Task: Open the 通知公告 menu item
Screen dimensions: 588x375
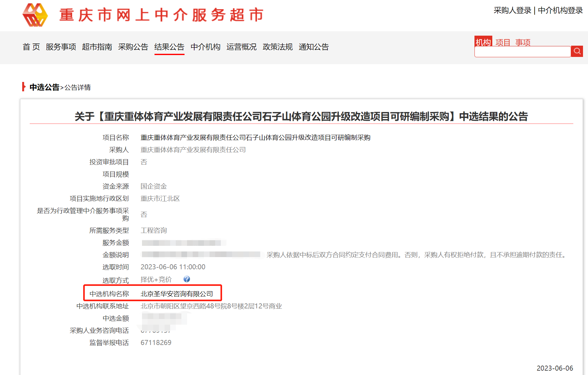Action: tap(314, 47)
